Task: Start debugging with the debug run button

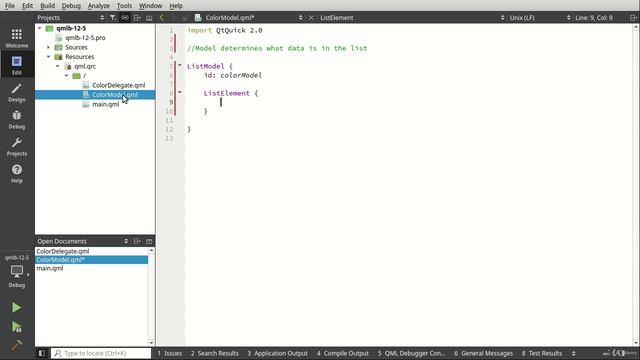Action: click(16, 327)
